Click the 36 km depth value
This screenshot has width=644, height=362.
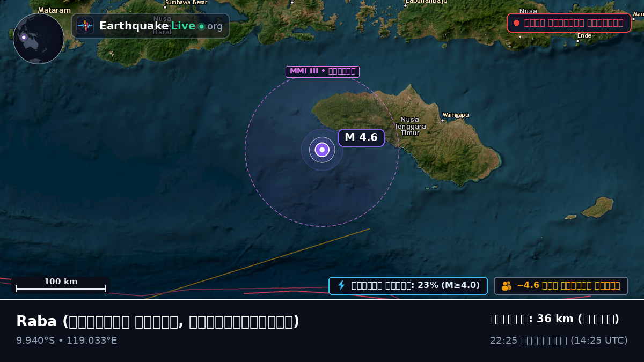[x=554, y=319]
